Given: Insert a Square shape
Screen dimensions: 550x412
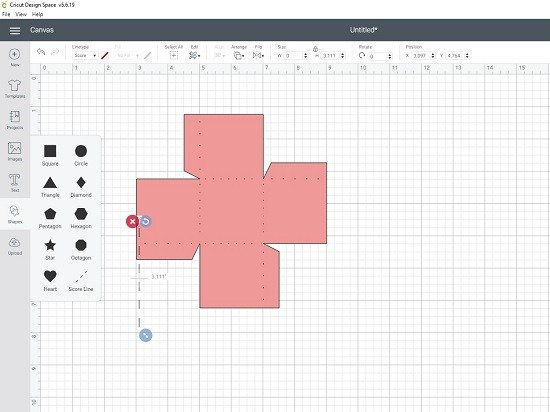Looking at the screenshot, I should 50,155.
